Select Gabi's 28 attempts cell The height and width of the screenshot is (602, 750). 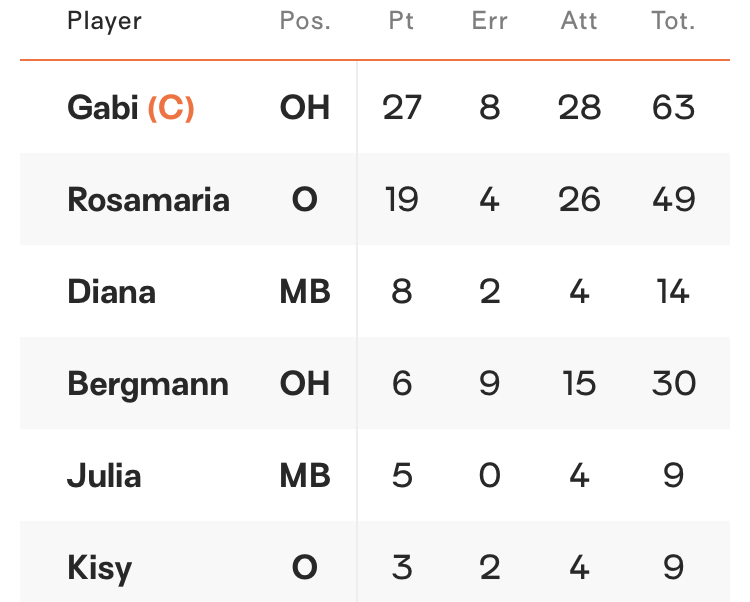tap(579, 107)
